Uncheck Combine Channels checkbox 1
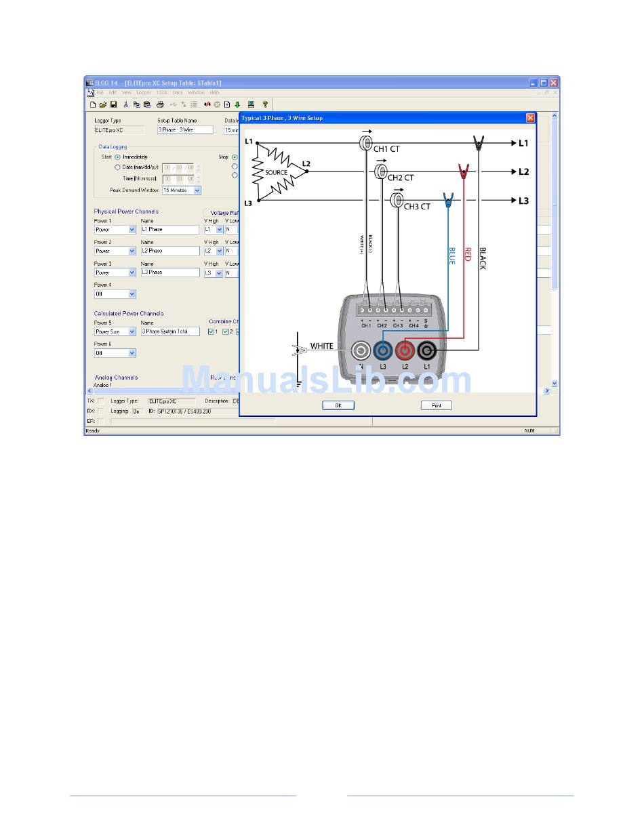 211,332
